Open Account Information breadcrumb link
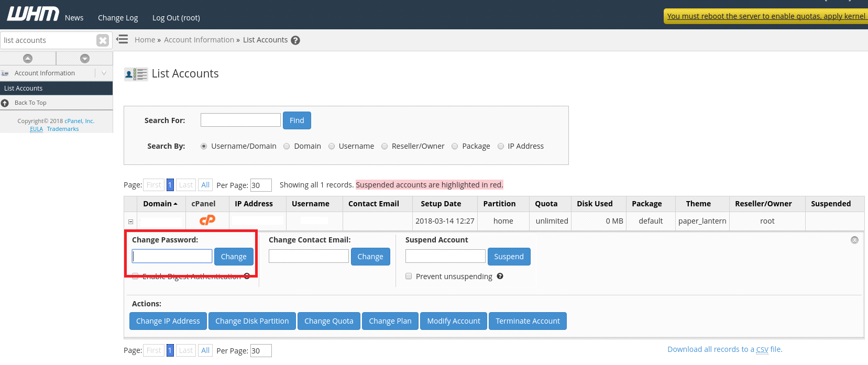Image resolution: width=868 pixels, height=365 pixels. click(x=199, y=40)
